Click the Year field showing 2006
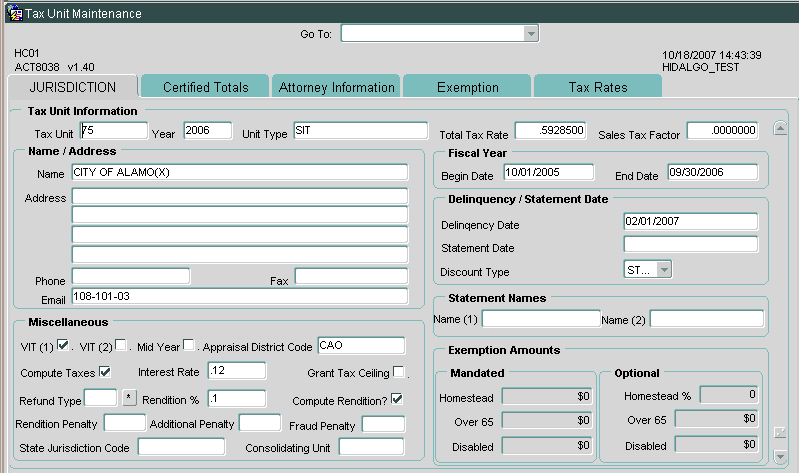The height and width of the screenshot is (473, 799). [207, 130]
